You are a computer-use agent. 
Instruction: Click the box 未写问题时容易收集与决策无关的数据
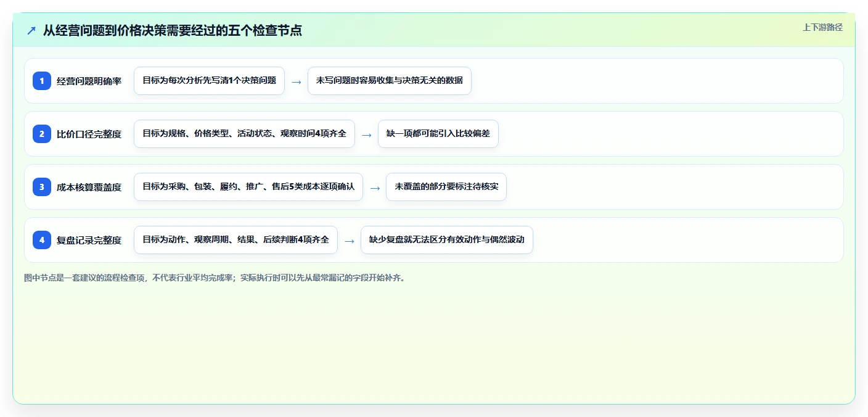(x=390, y=81)
